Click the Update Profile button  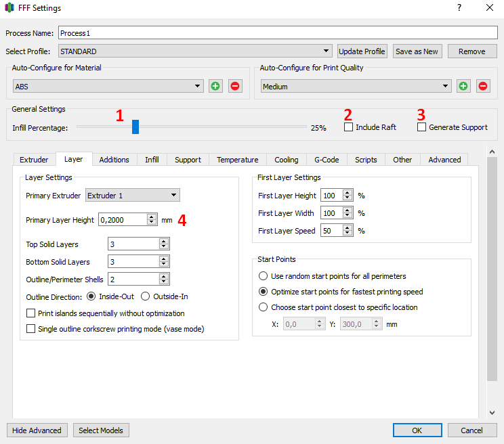point(362,51)
